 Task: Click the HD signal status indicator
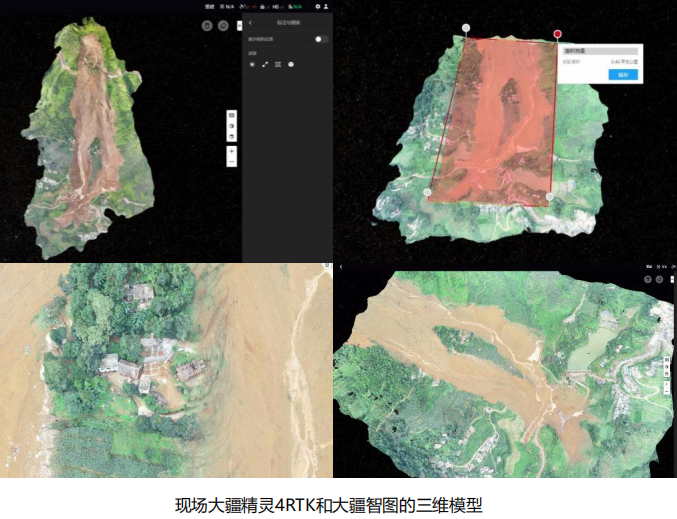275,6
